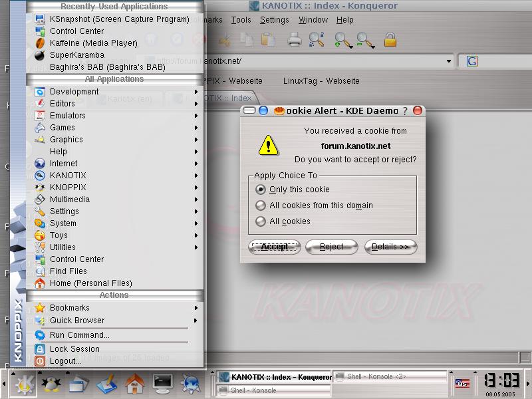This screenshot has width=532, height=399.
Task: Click the Internet globe icon in menu
Action: click(40, 164)
